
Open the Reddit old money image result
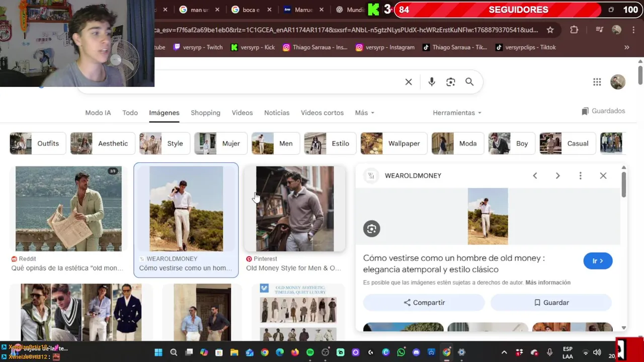(68, 209)
